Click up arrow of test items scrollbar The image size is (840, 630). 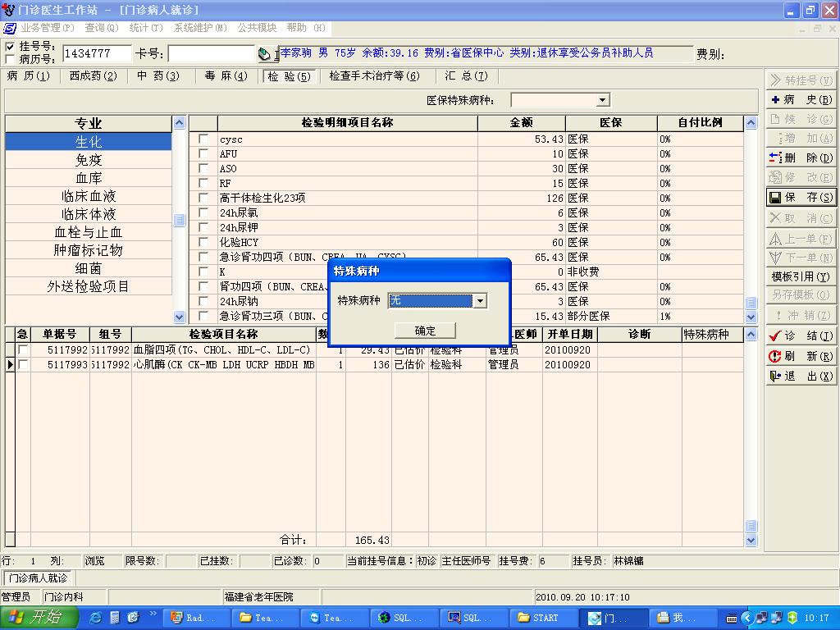coord(751,123)
